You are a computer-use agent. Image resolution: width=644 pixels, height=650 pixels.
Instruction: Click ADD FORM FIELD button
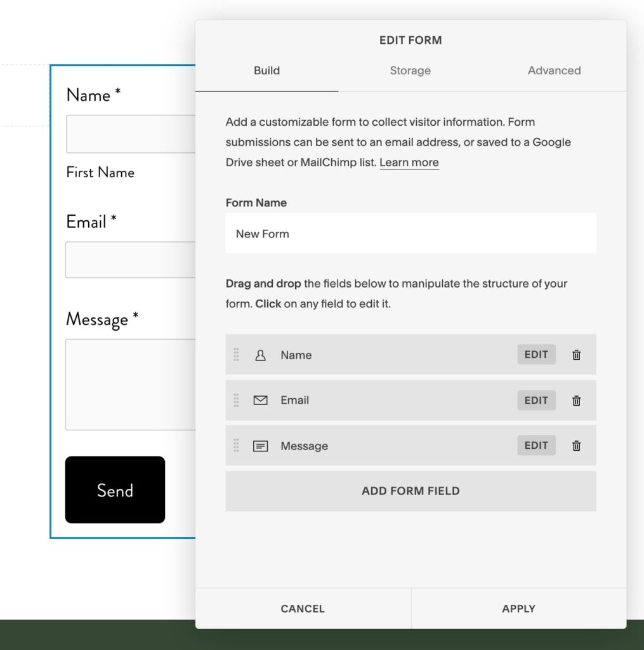(x=411, y=491)
